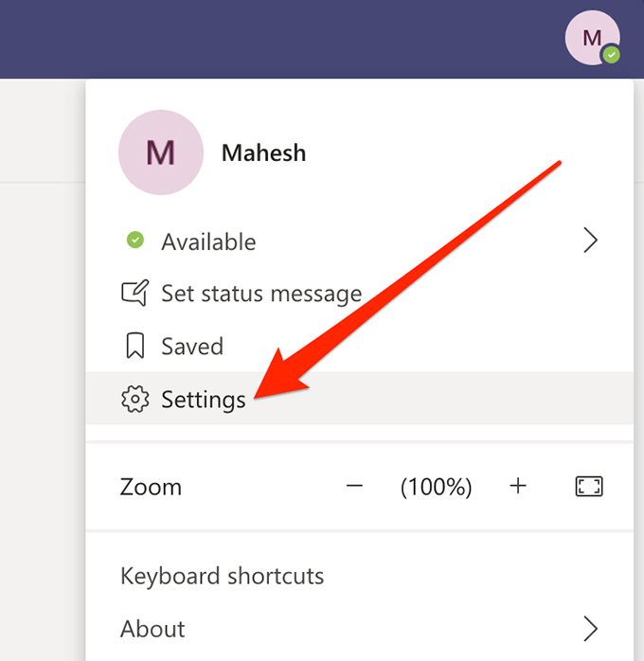Open Keyboard shortcuts

pos(222,576)
